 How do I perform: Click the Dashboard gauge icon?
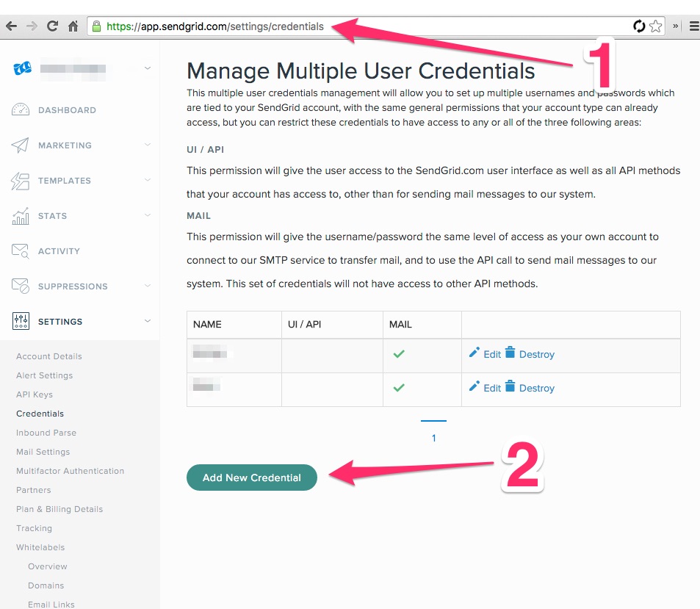[21, 109]
